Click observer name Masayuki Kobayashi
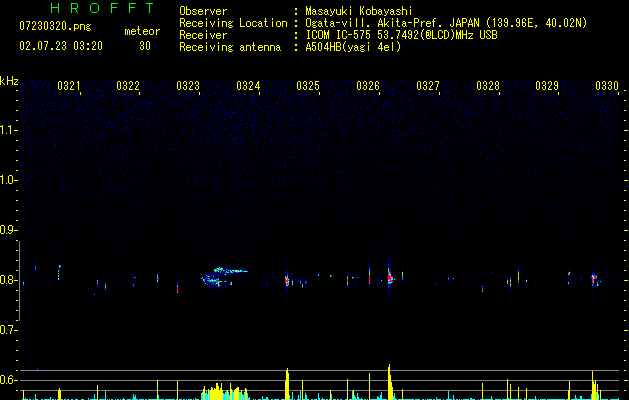 359,11
